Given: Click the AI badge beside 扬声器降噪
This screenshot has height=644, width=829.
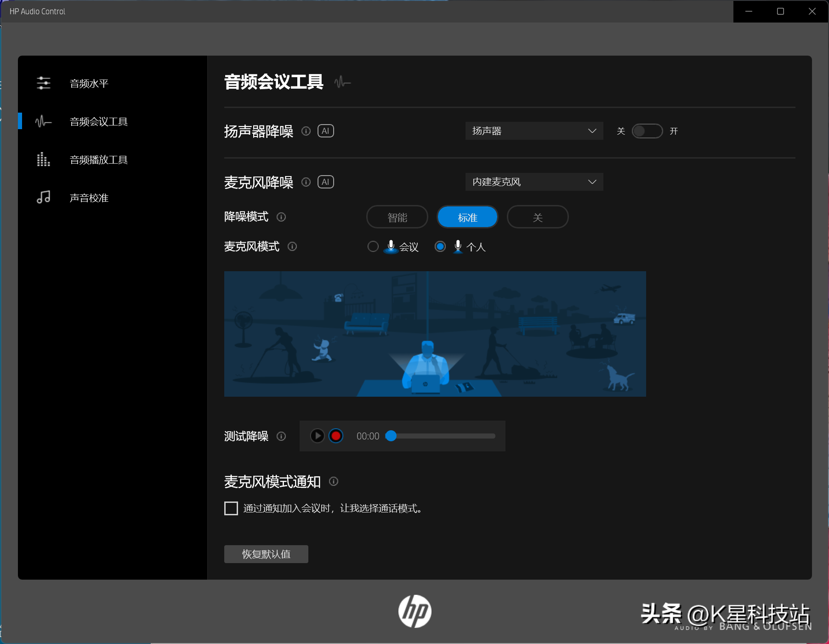Looking at the screenshot, I should (325, 131).
